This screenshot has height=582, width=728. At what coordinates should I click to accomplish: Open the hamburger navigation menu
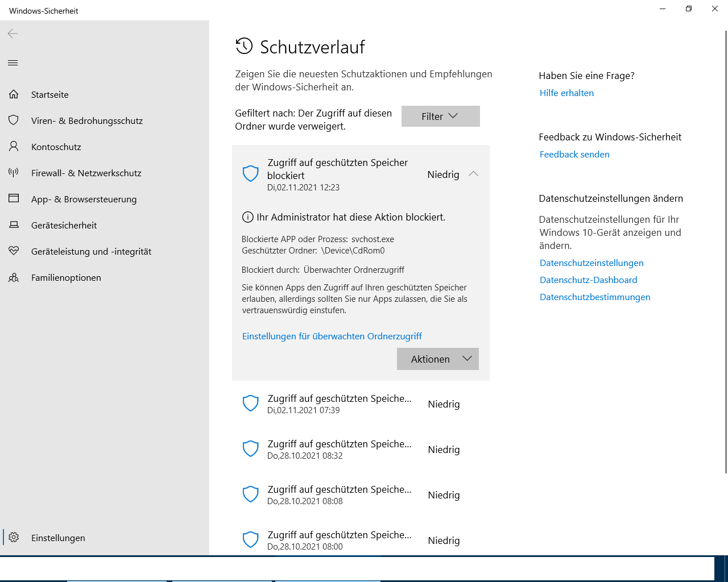point(13,63)
